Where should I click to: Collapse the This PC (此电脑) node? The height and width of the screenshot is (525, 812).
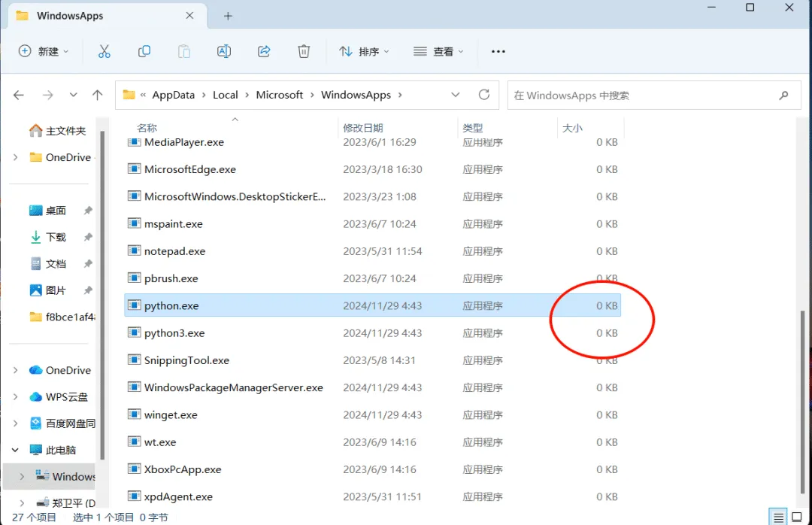tap(16, 450)
